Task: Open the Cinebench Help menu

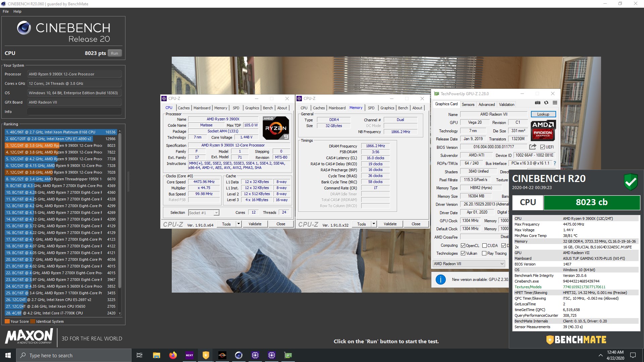Action: 17,11
